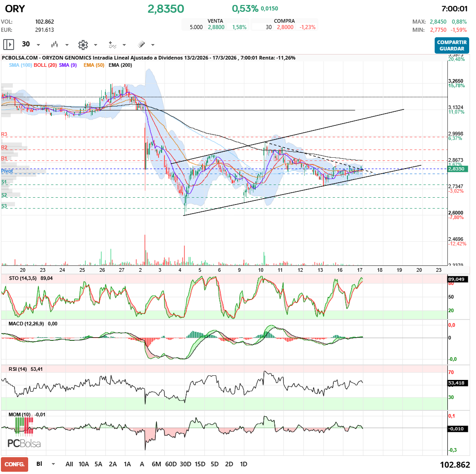The image size is (476, 474).
Task: Switch to the 1D range tab
Action: pyautogui.click(x=243, y=464)
